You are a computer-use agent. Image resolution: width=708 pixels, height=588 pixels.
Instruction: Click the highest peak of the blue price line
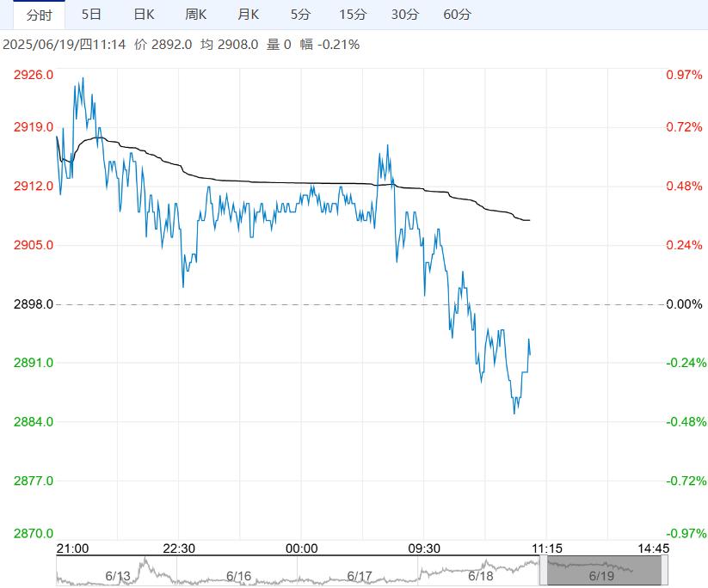83,78
